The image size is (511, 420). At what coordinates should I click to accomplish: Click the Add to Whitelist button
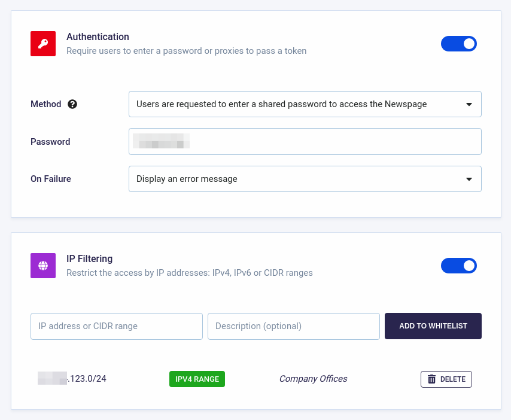click(x=433, y=326)
